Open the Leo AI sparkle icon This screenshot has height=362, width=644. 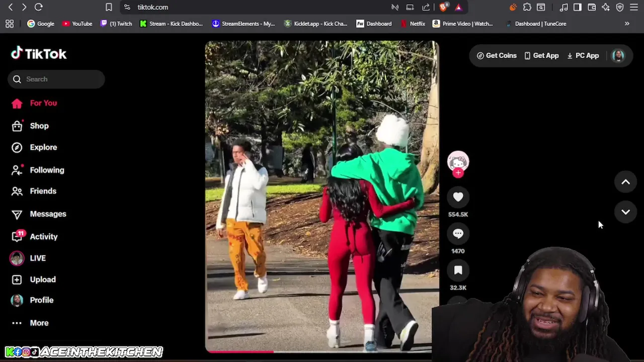[x=606, y=7]
